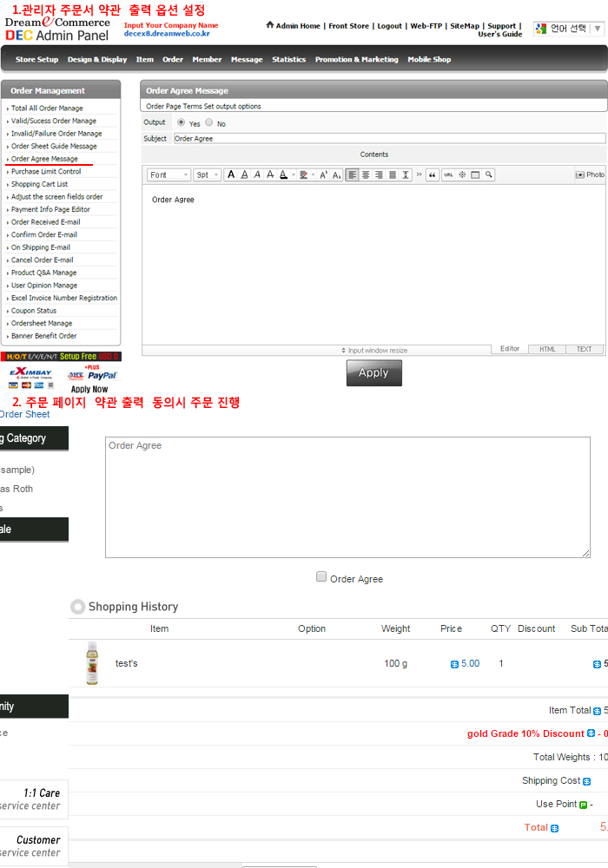
Task: Open the language selection dropdown
Action: click(x=569, y=29)
